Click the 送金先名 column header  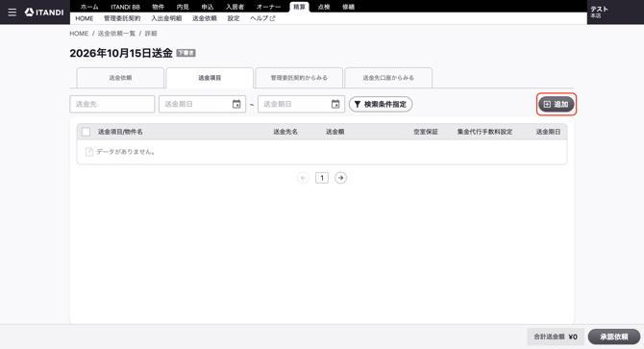(x=285, y=132)
